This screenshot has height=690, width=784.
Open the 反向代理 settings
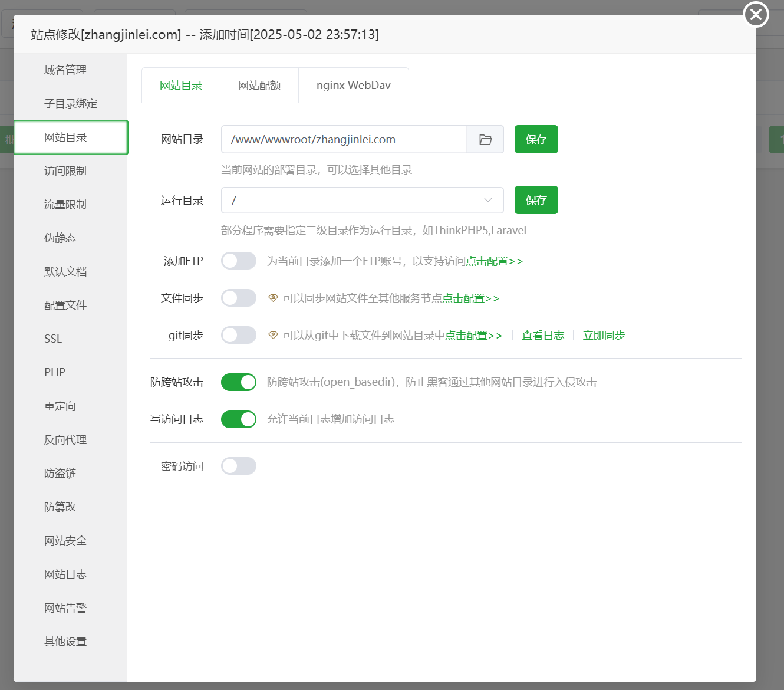[x=65, y=439]
